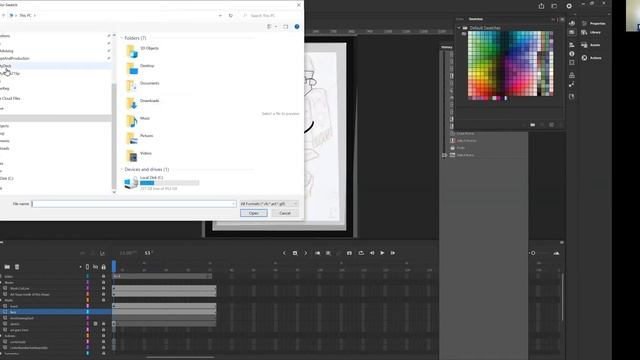Select This PC in the address breadcrumb

25,16
